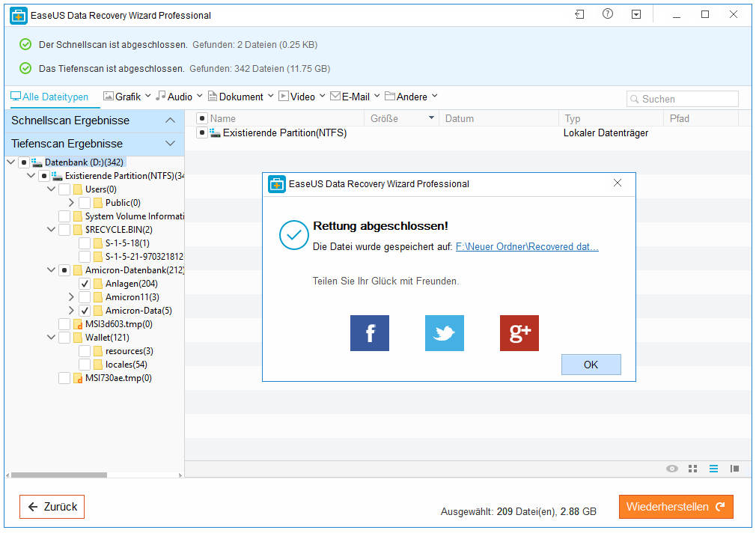Collapse Schnellscan Ergebnisse section
Image resolution: width=756 pixels, height=533 pixels.
tap(170, 120)
